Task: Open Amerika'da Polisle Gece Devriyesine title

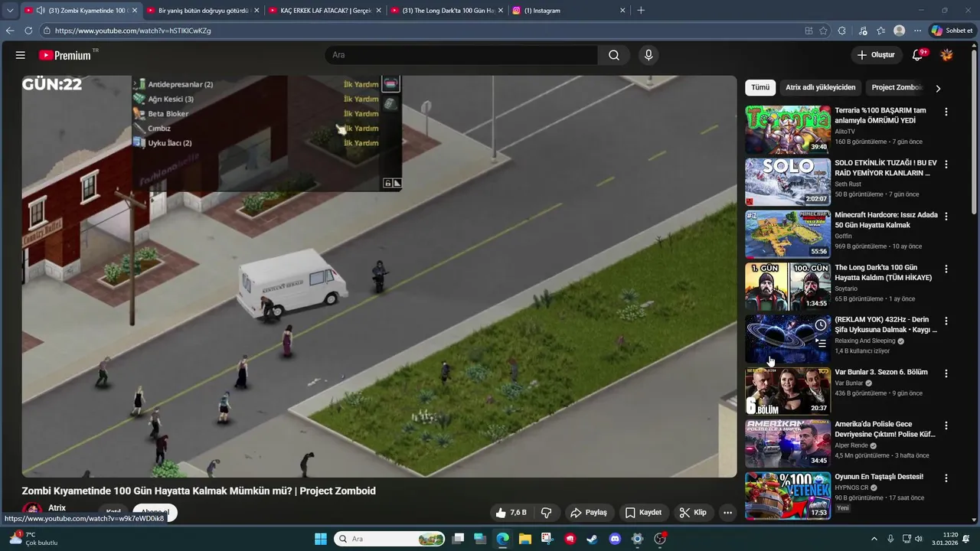Action: click(x=885, y=429)
